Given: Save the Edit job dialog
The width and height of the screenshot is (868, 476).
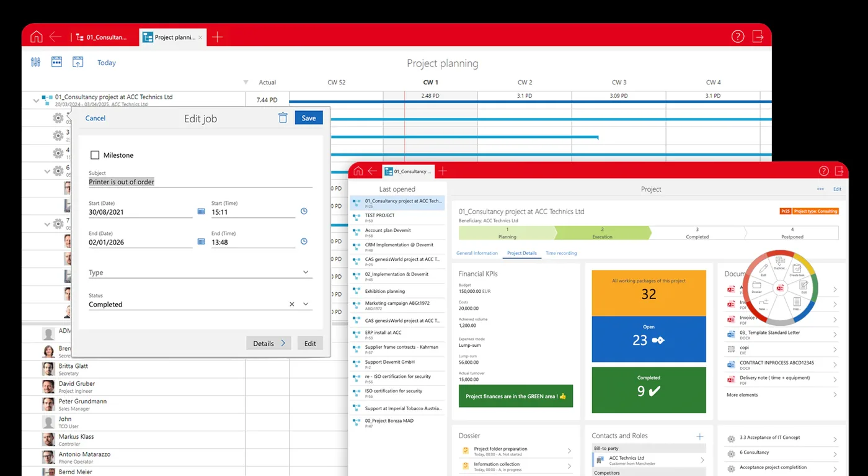Looking at the screenshot, I should (x=309, y=118).
